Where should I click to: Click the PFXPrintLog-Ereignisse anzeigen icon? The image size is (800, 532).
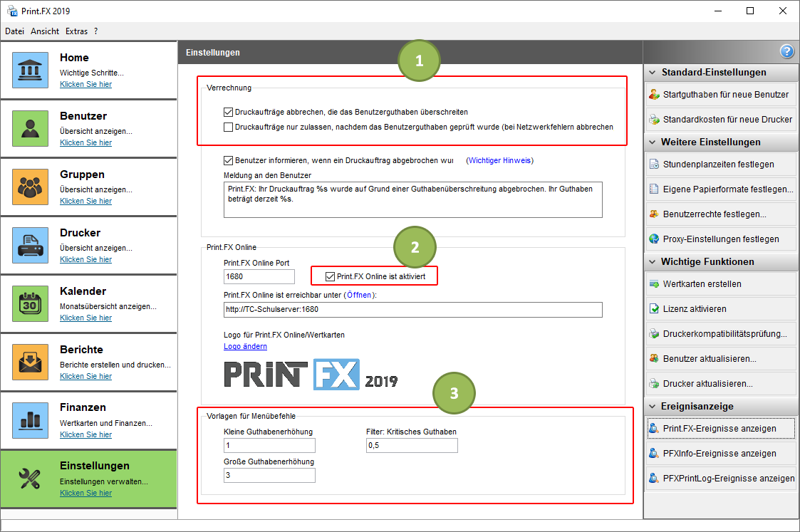pos(654,479)
